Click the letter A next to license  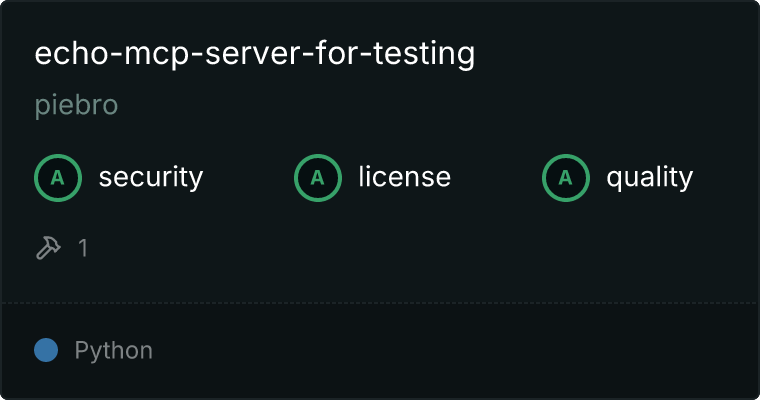point(318,178)
